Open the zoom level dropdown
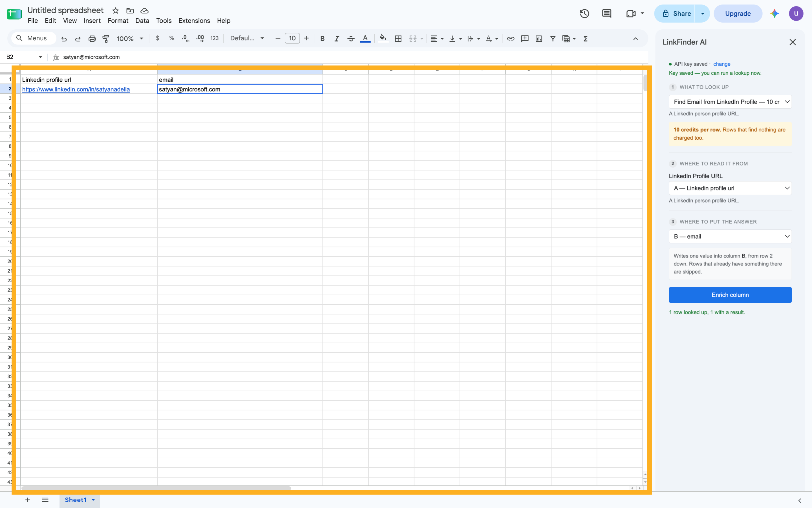Viewport: 812px width, 508px height. pos(130,39)
